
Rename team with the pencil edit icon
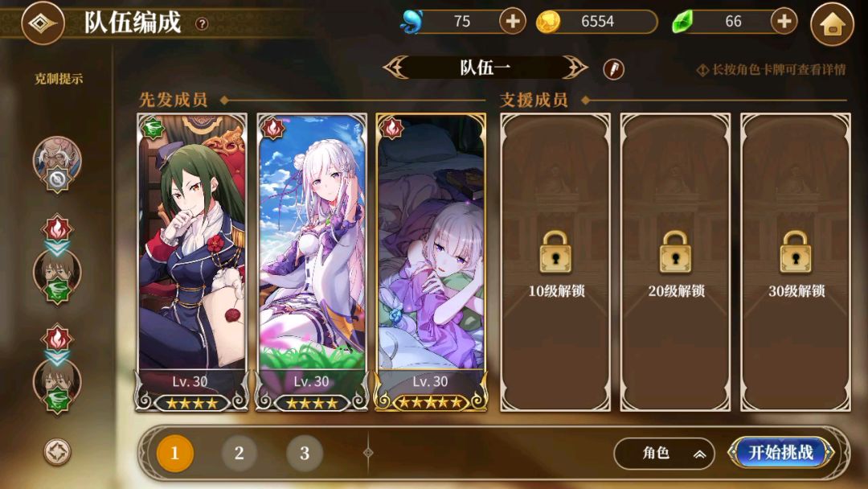(x=613, y=69)
